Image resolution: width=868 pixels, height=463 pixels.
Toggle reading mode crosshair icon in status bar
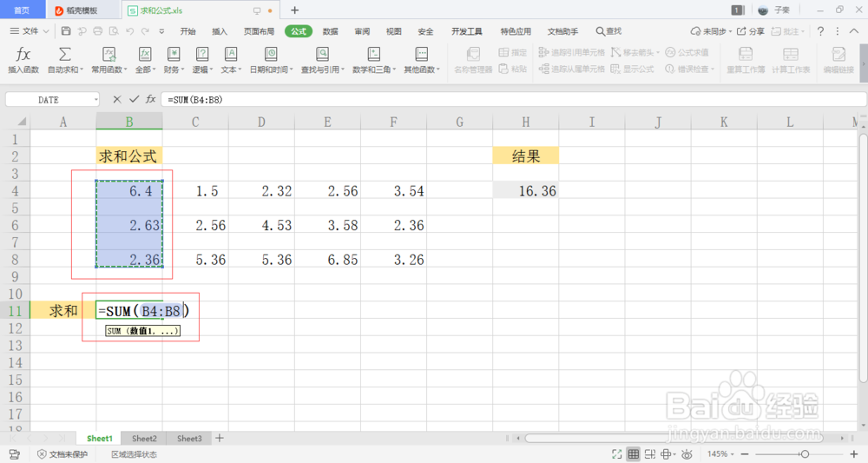pyautogui.click(x=667, y=454)
